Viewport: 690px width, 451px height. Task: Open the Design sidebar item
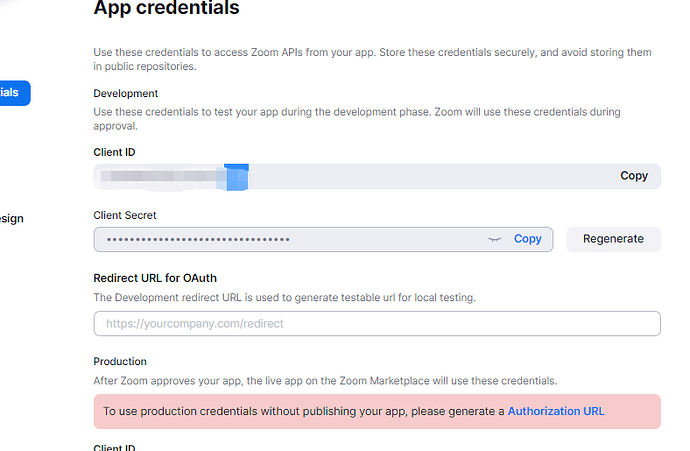point(11,219)
